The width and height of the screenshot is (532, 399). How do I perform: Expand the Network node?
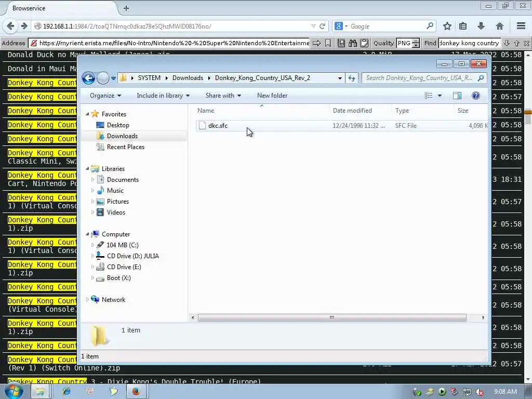87,300
